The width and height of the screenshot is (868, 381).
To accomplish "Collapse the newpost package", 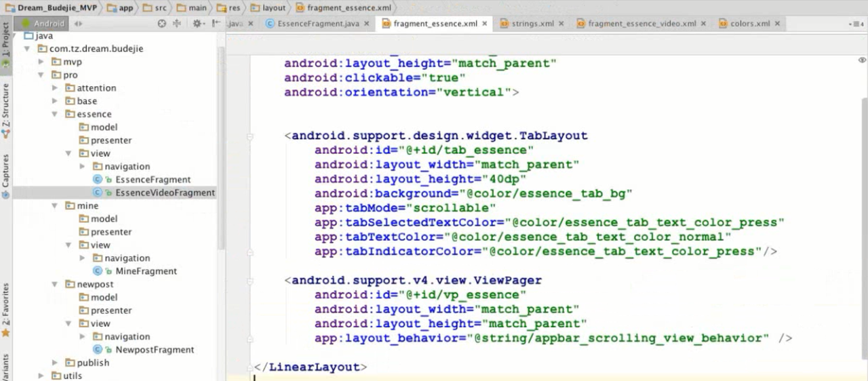I will (x=56, y=285).
